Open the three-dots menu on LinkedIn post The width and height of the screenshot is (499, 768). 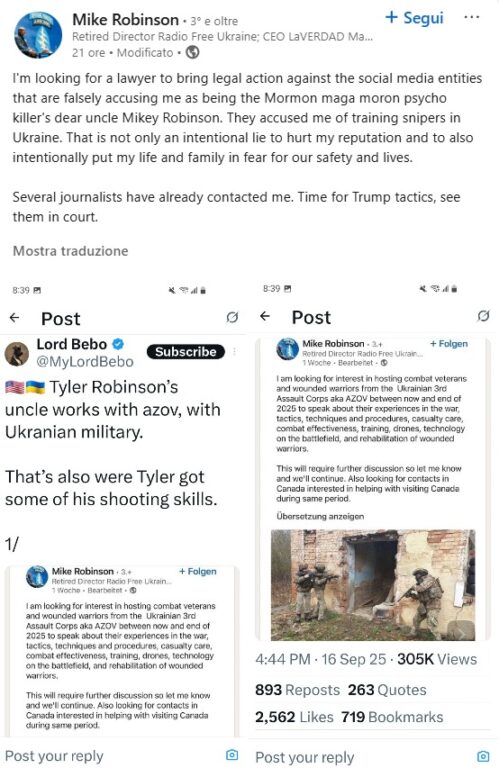(x=471, y=17)
